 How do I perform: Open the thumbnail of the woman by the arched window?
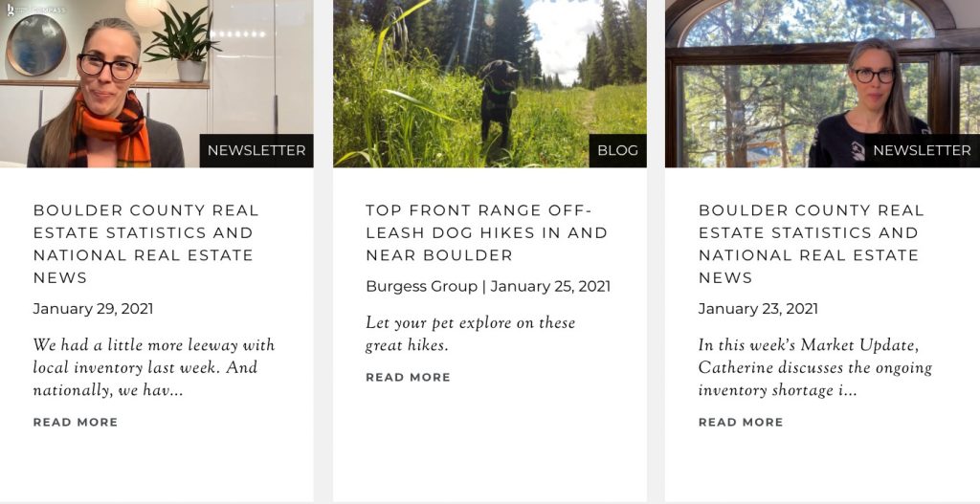[822, 84]
